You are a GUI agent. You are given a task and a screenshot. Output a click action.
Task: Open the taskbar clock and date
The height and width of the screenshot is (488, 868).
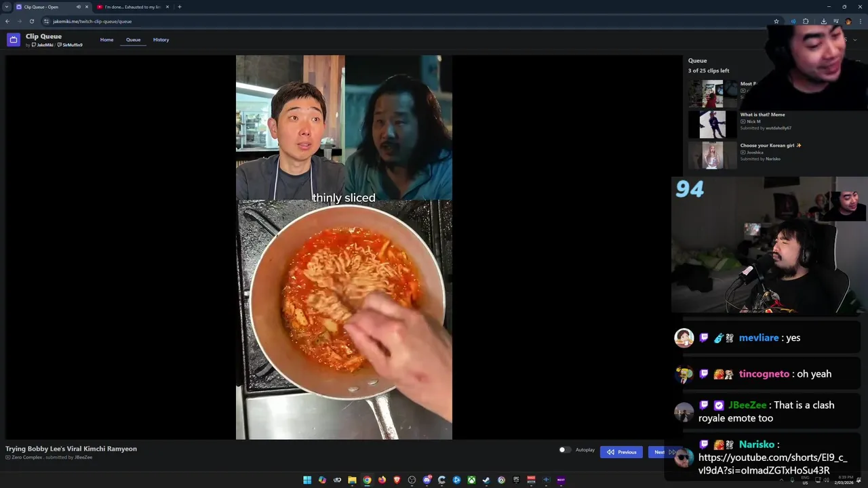coord(843,480)
